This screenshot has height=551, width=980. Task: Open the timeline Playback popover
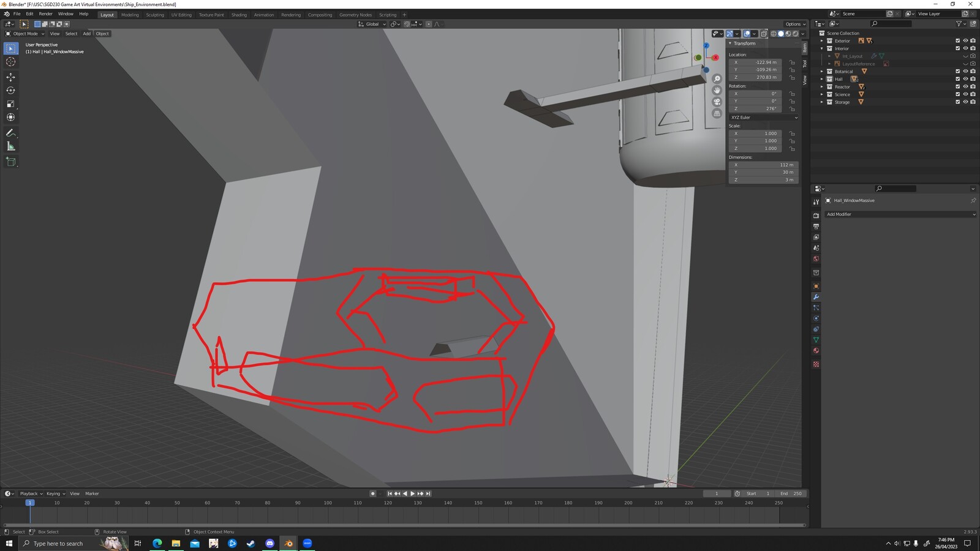pyautogui.click(x=31, y=493)
